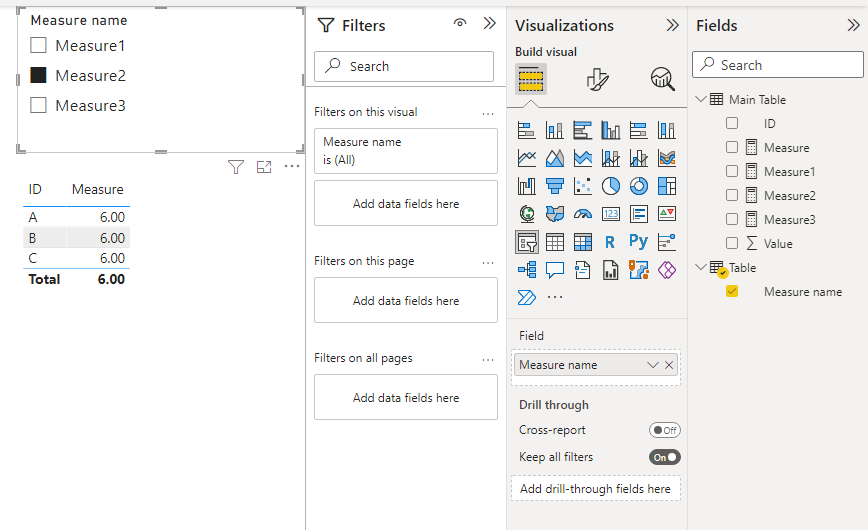Untick the Measure name field checkbox
868x530 pixels.
(x=732, y=291)
